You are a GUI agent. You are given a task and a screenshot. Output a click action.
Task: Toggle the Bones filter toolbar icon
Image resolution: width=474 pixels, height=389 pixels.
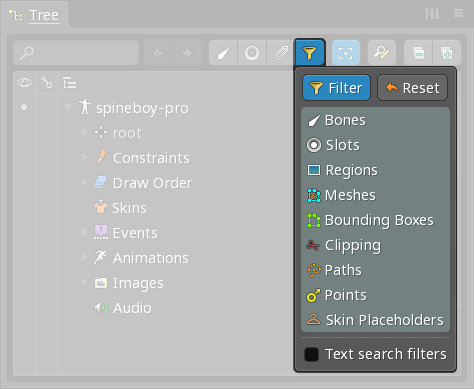click(x=223, y=53)
